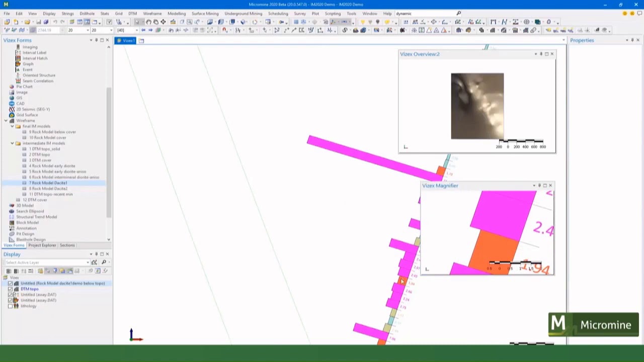Collapse the 'final IM models' folder

[x=12, y=126]
